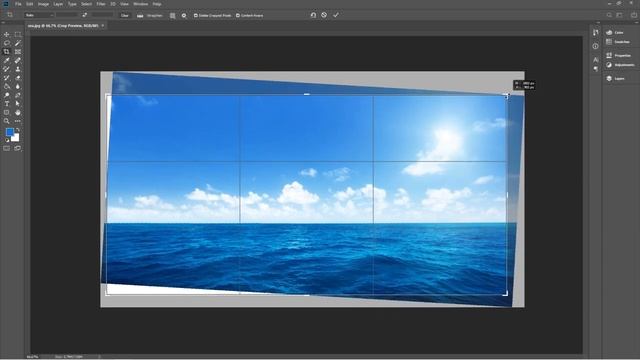This screenshot has width=640, height=360.
Task: Open the Color panel
Action: pos(615,32)
